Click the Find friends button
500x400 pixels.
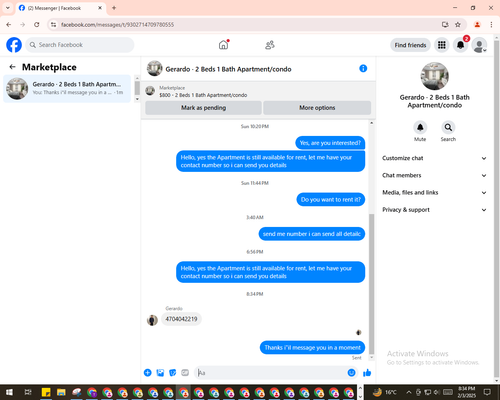[410, 45]
